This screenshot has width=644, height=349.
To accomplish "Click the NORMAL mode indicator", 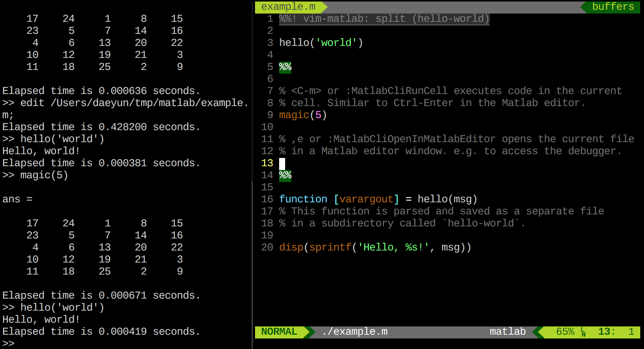I will click(x=279, y=332).
